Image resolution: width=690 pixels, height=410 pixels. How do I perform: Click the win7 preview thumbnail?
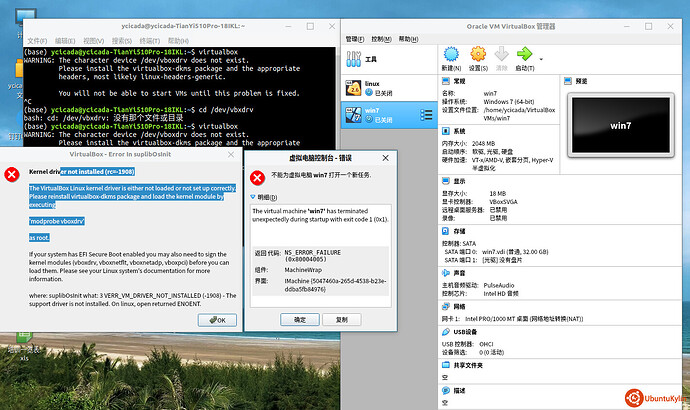click(x=621, y=124)
